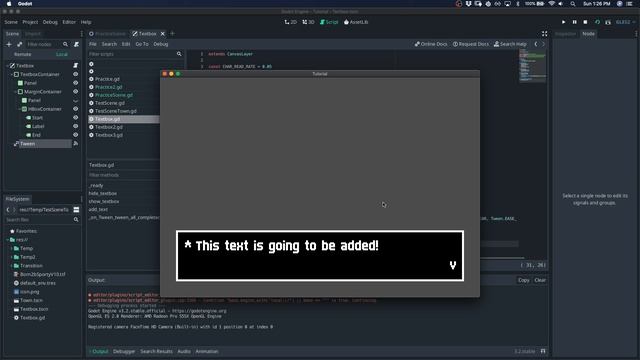Image resolution: width=640 pixels, height=360 pixels.
Task: Collapse the HBoxContainer tree node
Action: [20, 109]
